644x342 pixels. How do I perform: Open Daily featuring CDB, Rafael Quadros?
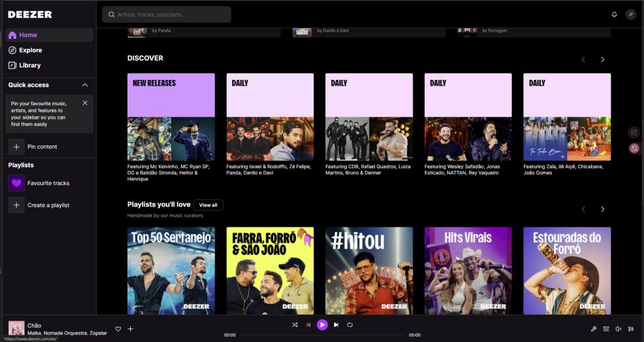(x=369, y=117)
